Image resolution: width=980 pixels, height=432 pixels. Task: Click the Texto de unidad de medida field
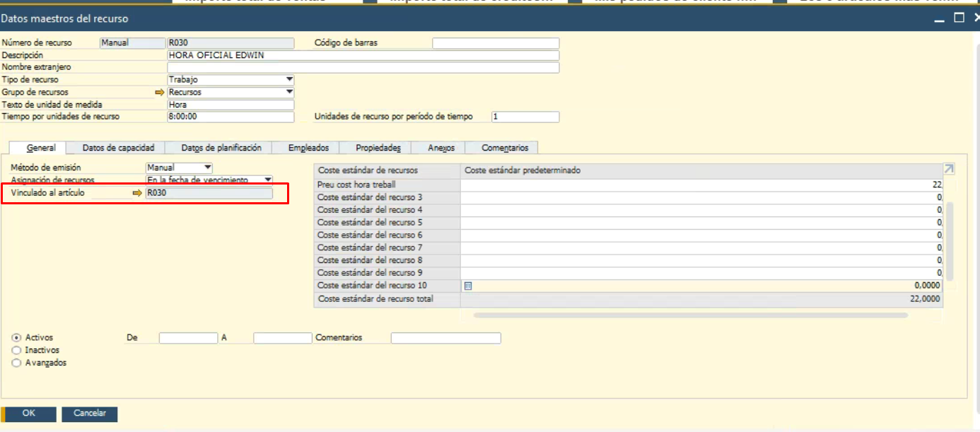pos(231,105)
